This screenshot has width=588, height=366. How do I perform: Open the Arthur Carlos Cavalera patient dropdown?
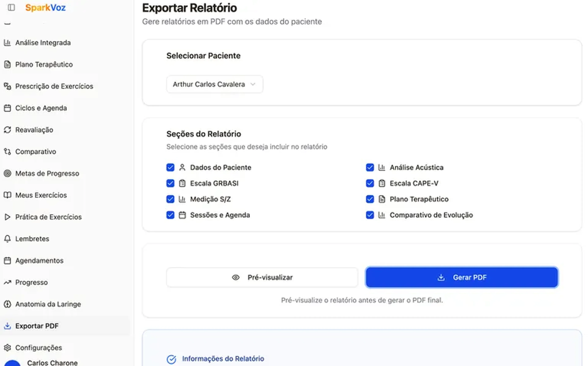(214, 84)
